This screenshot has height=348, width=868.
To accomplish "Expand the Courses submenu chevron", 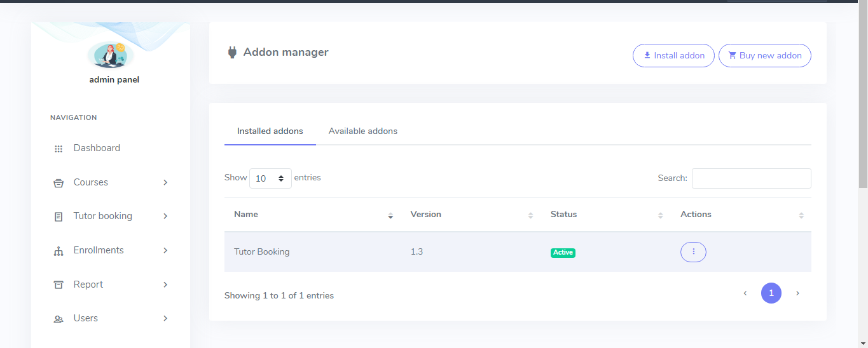I will coord(165,182).
